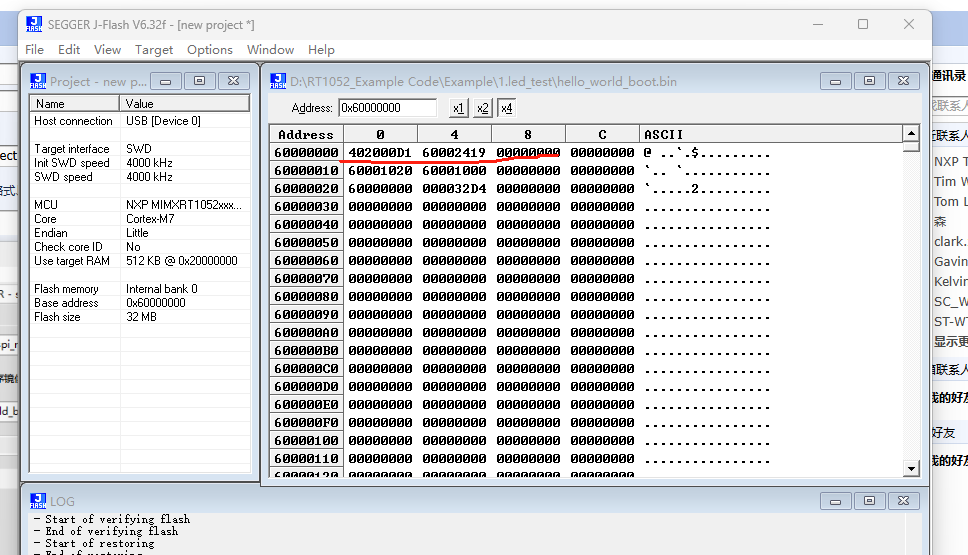Maximize the SEGGER J-Flash main window
This screenshot has height=555, width=968.
863,24
